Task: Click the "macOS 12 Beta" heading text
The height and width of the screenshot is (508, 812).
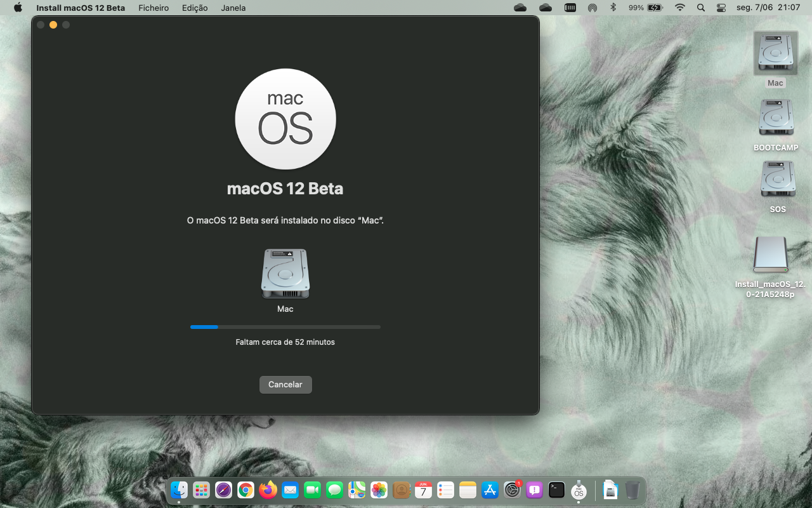Action: (285, 189)
